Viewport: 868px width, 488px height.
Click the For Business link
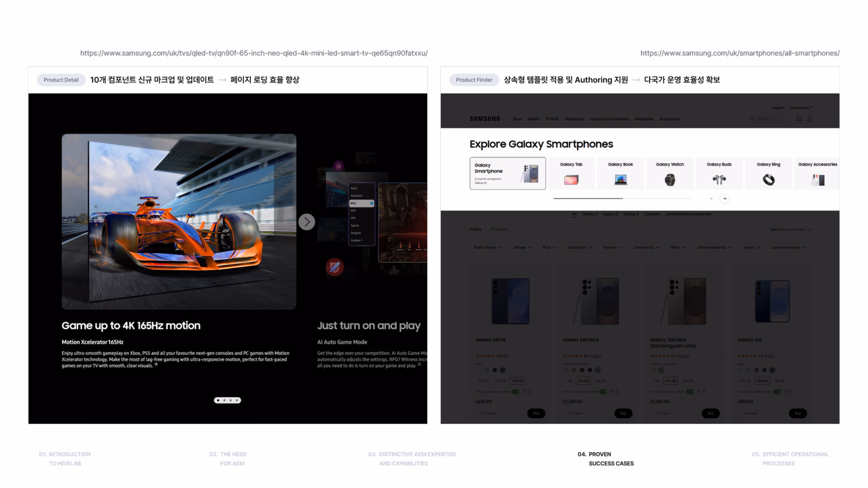801,108
